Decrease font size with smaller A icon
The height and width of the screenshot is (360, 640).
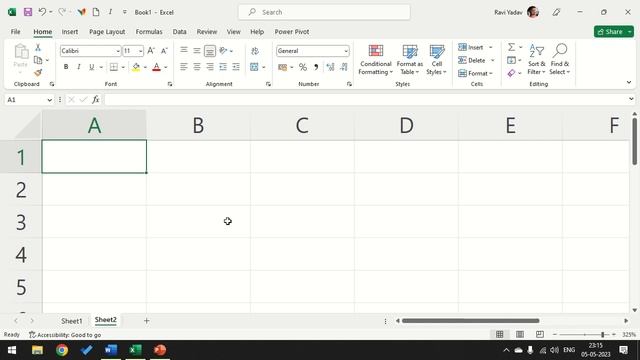pos(164,51)
